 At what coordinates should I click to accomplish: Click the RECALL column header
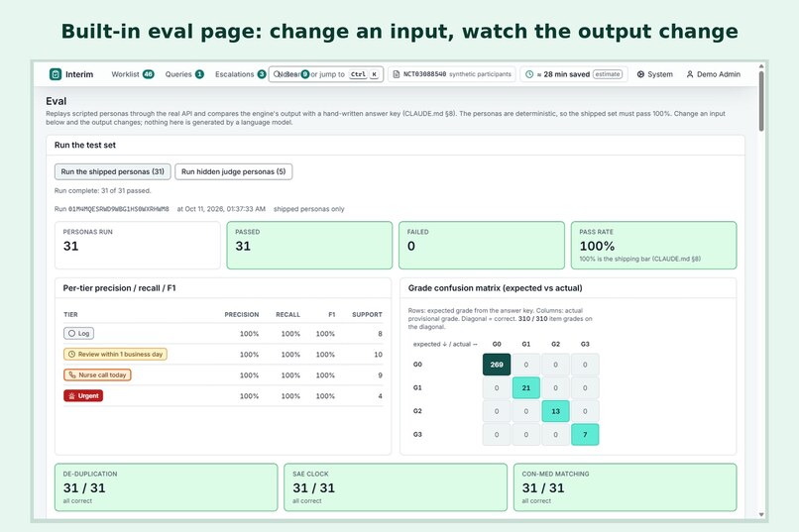click(x=287, y=315)
